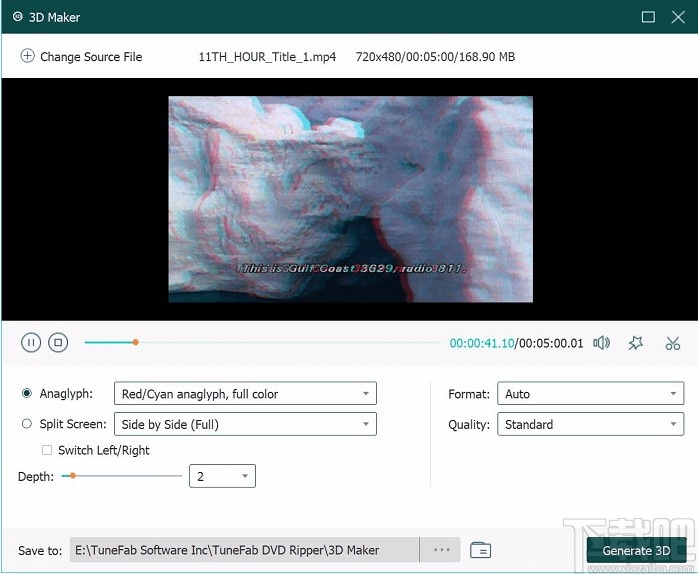
Task: Click the video preview frame
Action: (350, 199)
